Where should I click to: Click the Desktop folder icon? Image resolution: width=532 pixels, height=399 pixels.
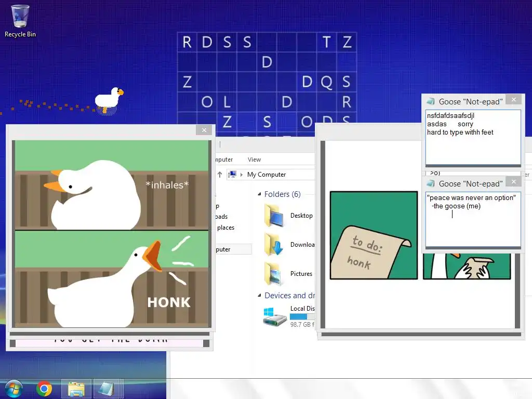(274, 216)
